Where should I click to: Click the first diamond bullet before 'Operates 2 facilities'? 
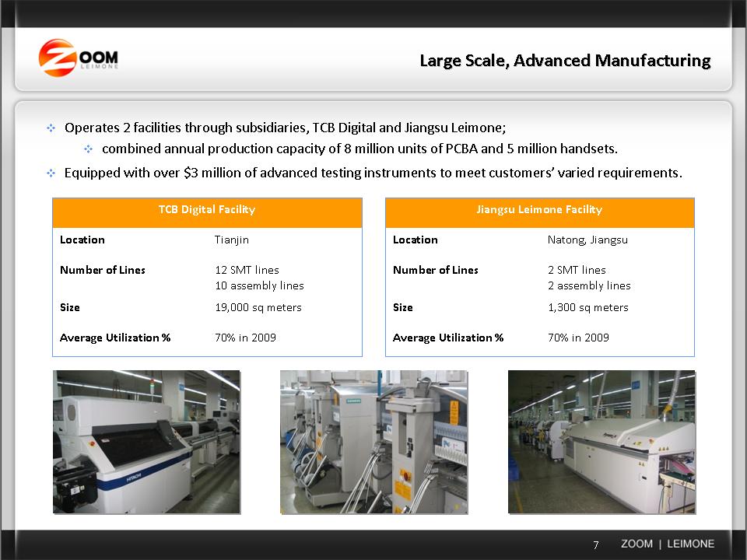51,128
